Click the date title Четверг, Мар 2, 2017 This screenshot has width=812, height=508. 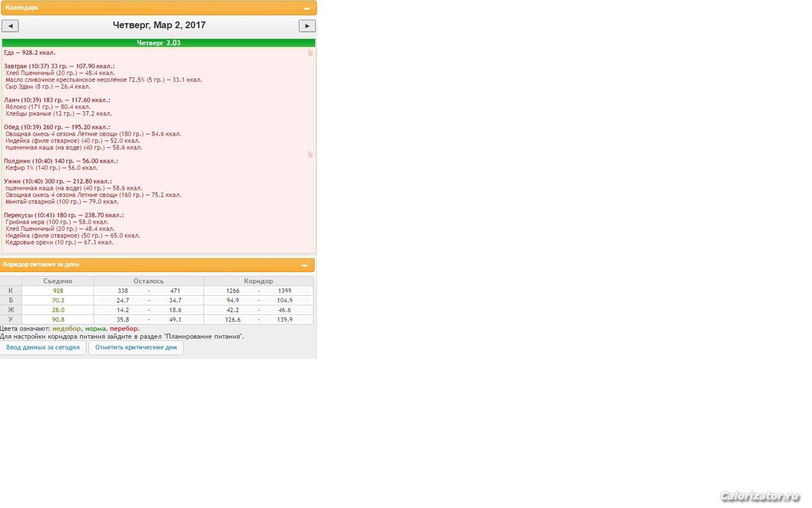159,25
